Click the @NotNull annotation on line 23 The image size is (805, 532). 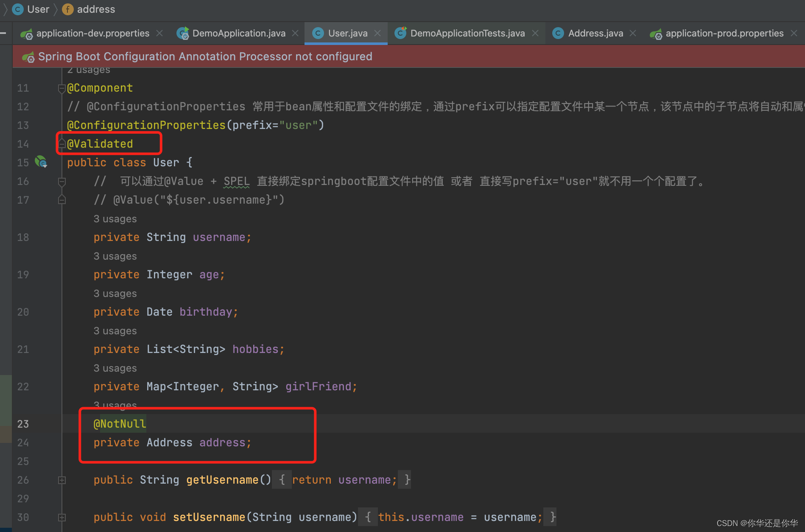click(x=120, y=424)
